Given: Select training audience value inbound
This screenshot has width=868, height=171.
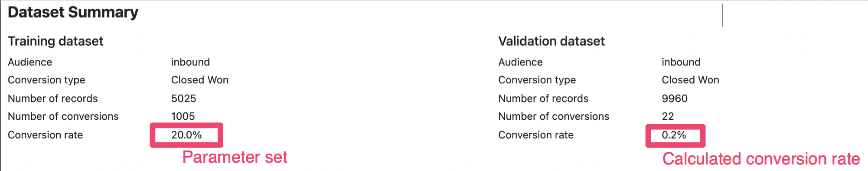Looking at the screenshot, I should click(190, 62).
